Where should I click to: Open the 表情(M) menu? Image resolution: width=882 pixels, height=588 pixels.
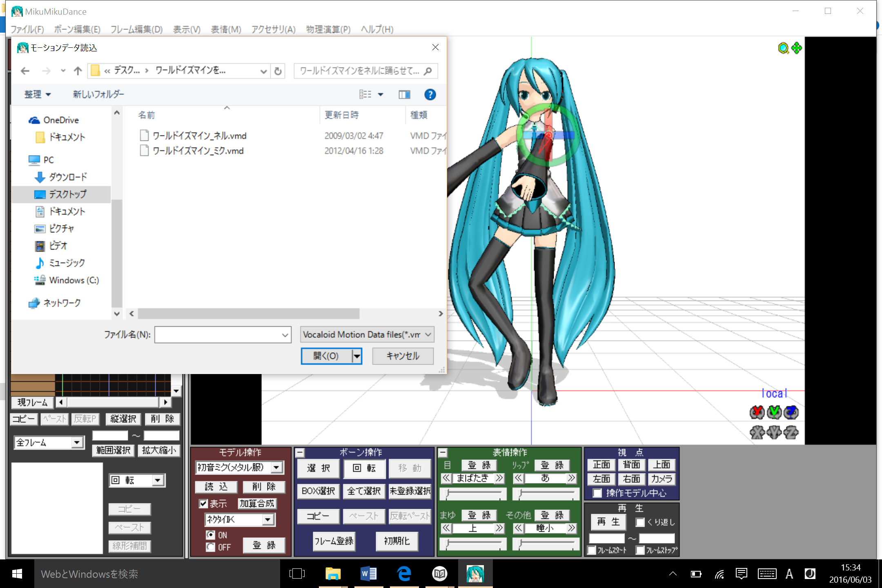click(226, 29)
